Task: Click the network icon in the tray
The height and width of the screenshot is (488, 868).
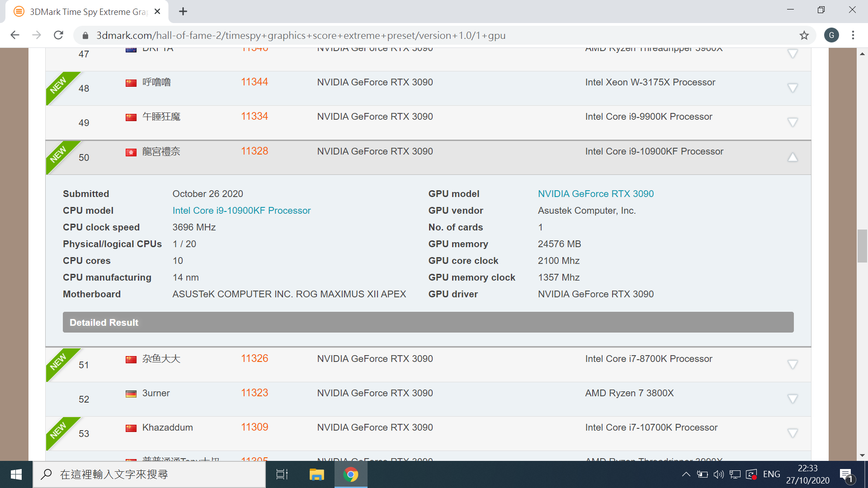Action: click(735, 474)
